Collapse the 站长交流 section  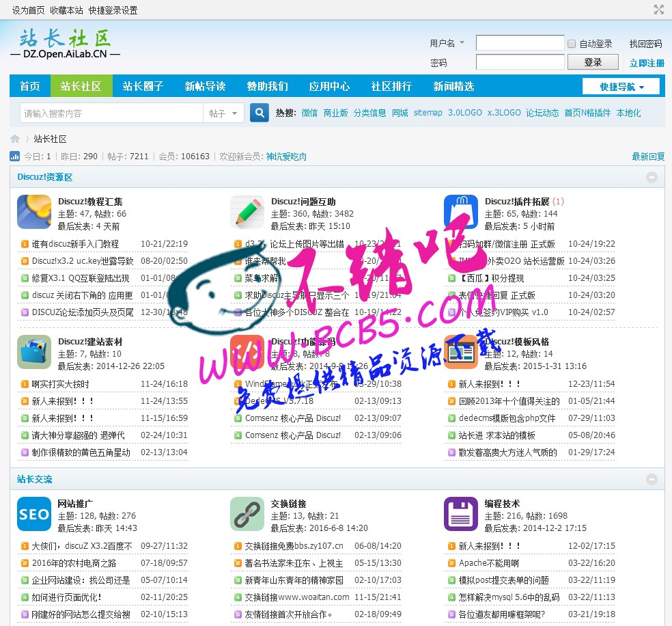652,479
